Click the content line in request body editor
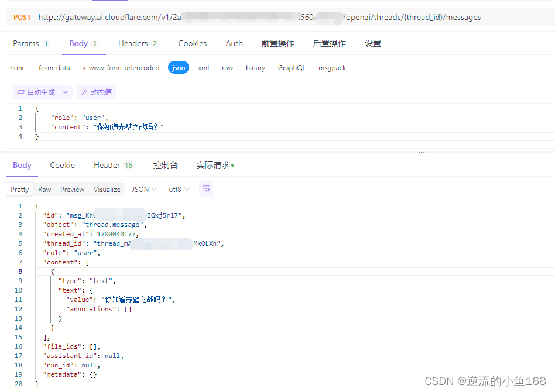The height and width of the screenshot is (392, 555). 107,127
